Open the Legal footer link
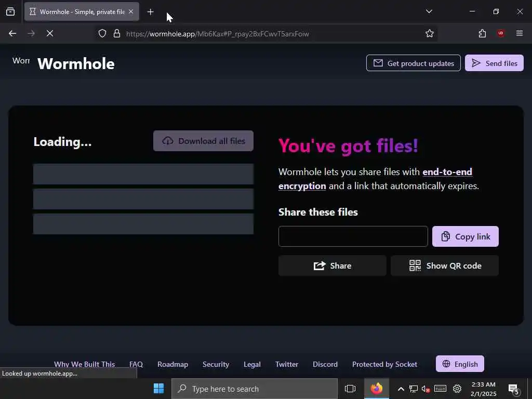Screen dimensions: 532x399 [252, 364]
